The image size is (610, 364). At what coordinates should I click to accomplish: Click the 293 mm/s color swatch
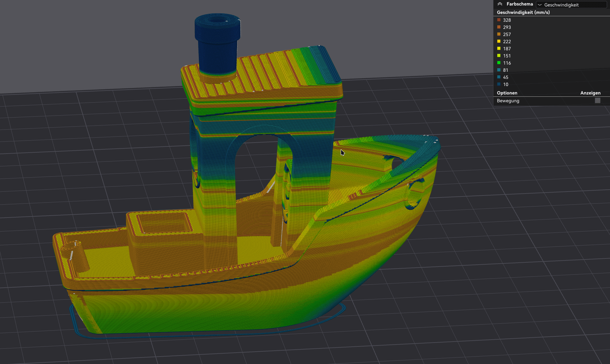coord(499,27)
